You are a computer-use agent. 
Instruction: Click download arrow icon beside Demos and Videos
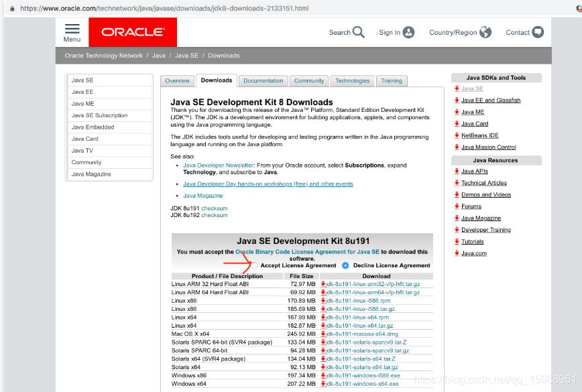point(457,194)
